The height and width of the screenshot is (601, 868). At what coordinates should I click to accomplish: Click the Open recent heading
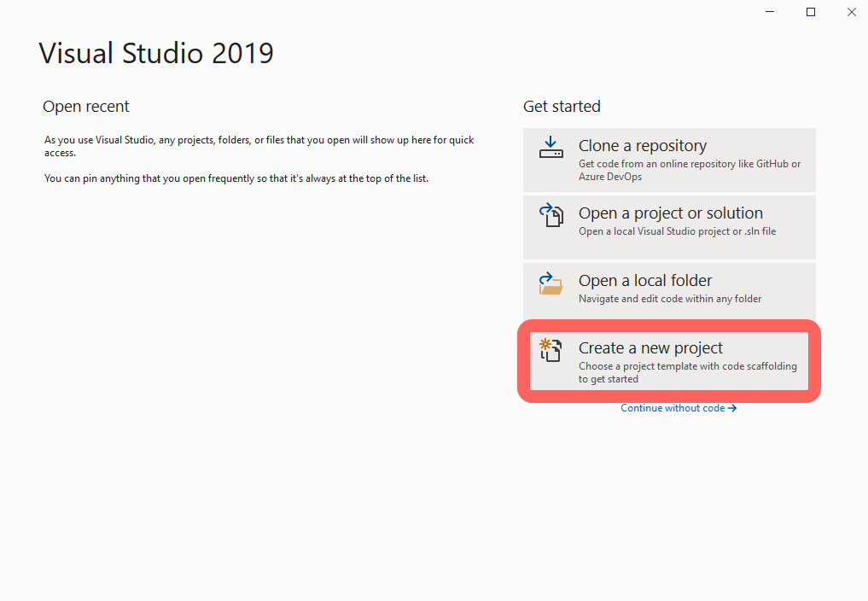click(x=86, y=107)
